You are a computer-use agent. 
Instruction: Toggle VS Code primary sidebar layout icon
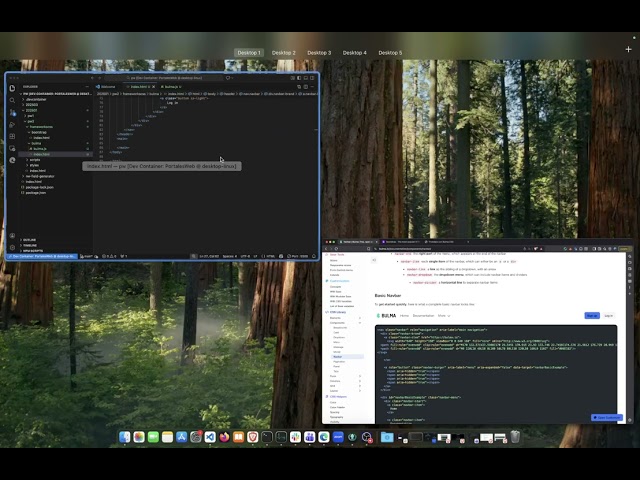299,78
